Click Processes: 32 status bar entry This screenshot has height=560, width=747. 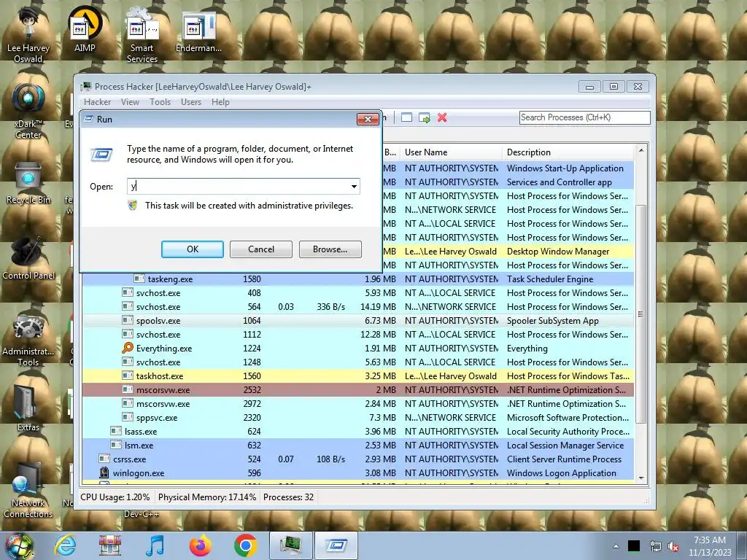288,497
